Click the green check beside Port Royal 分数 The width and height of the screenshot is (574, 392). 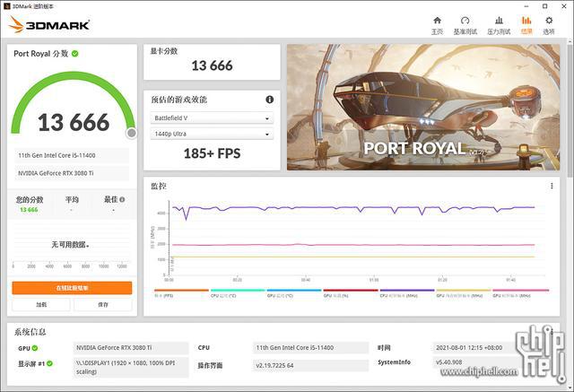click(x=75, y=54)
